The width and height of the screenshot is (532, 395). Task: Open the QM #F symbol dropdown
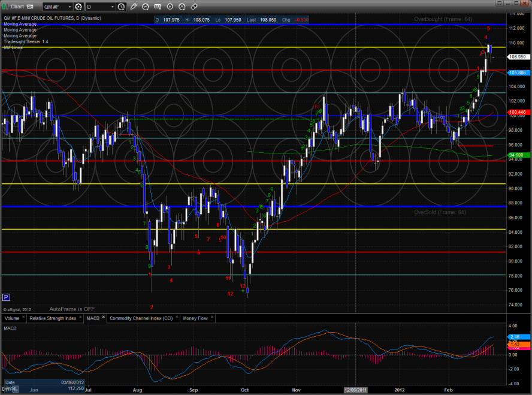[56, 7]
